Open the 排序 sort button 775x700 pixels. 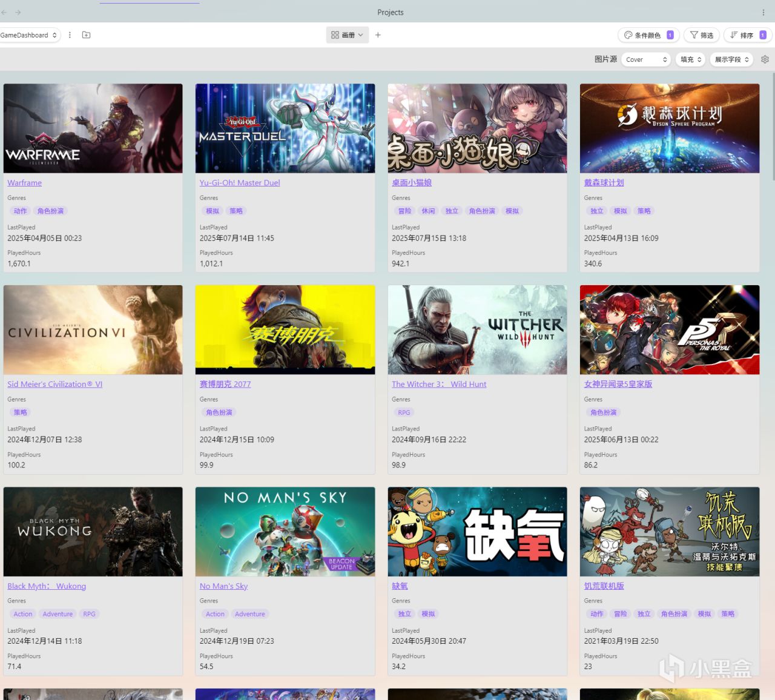pyautogui.click(x=748, y=35)
